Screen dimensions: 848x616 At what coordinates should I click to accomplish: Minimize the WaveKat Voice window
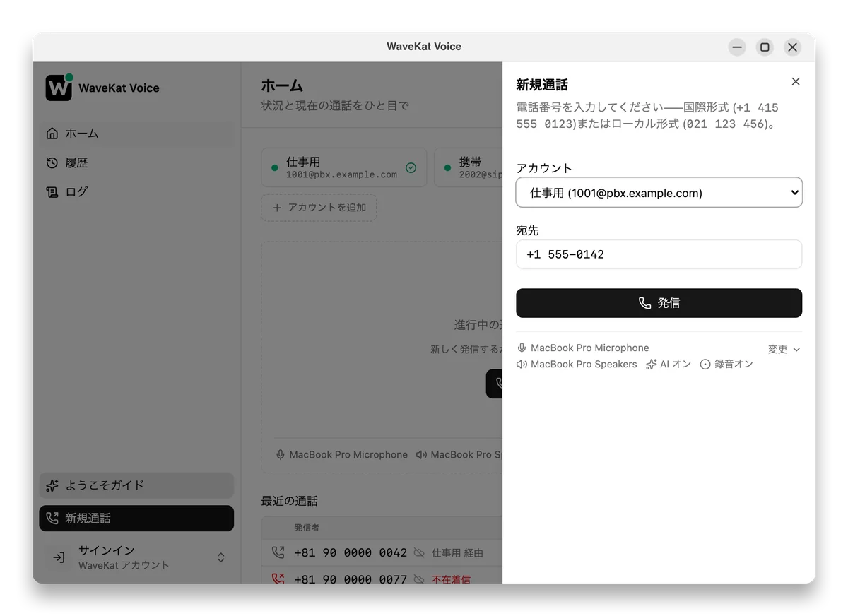point(737,47)
